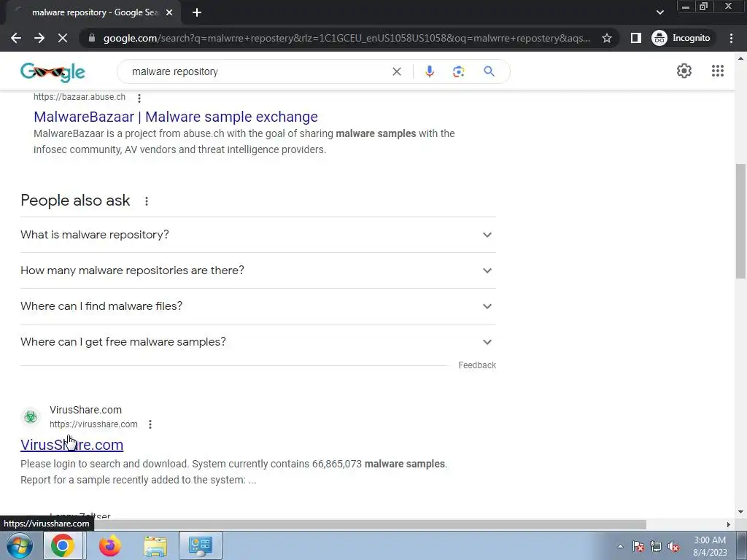The image size is (747, 560).
Task: Open the control panel taskbar app
Action: (x=201, y=545)
